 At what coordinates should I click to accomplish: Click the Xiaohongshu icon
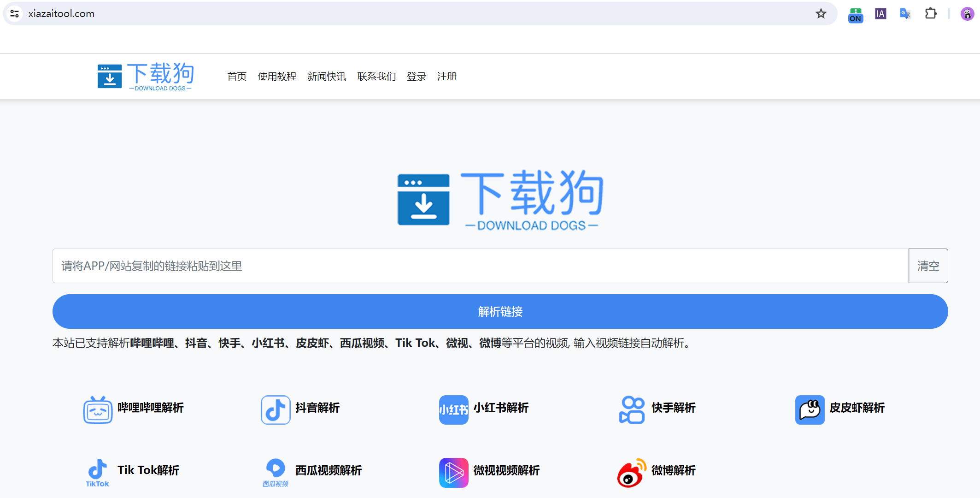(454, 409)
